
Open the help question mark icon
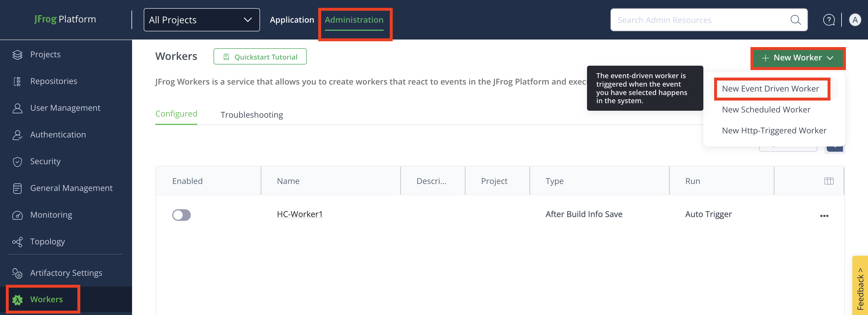click(x=828, y=20)
